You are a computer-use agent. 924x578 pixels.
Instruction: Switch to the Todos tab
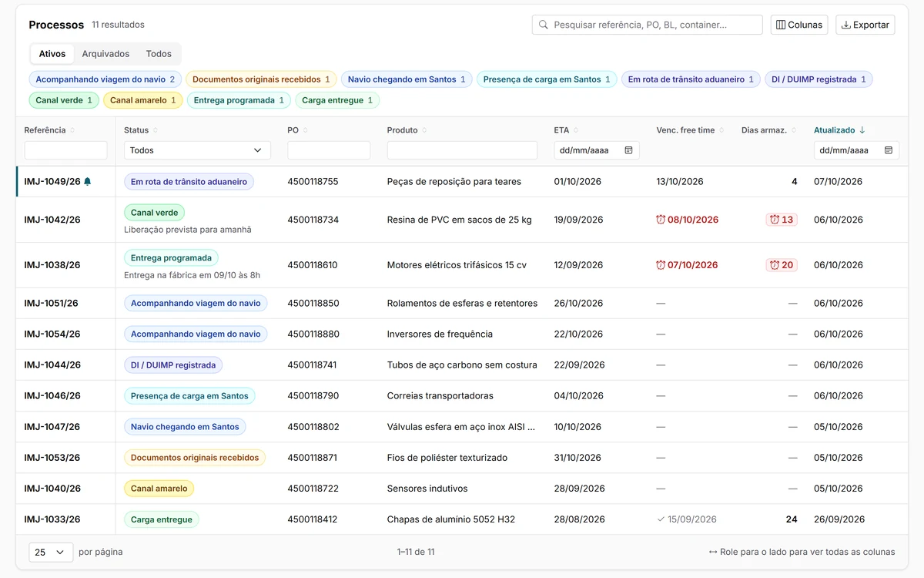tap(159, 54)
